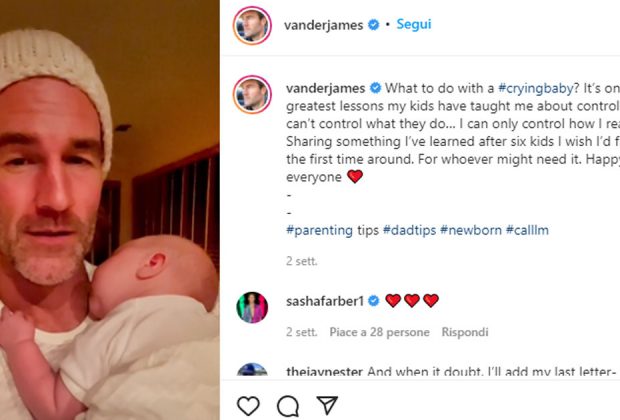The width and height of the screenshot is (620, 420).
Task: Click the verified badge beside the header username
Action: (x=374, y=25)
